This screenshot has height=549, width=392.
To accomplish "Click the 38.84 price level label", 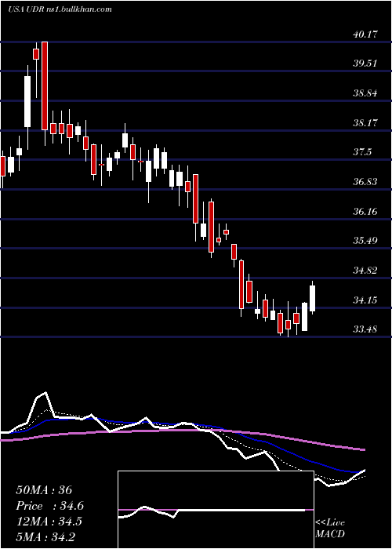I will (365, 93).
